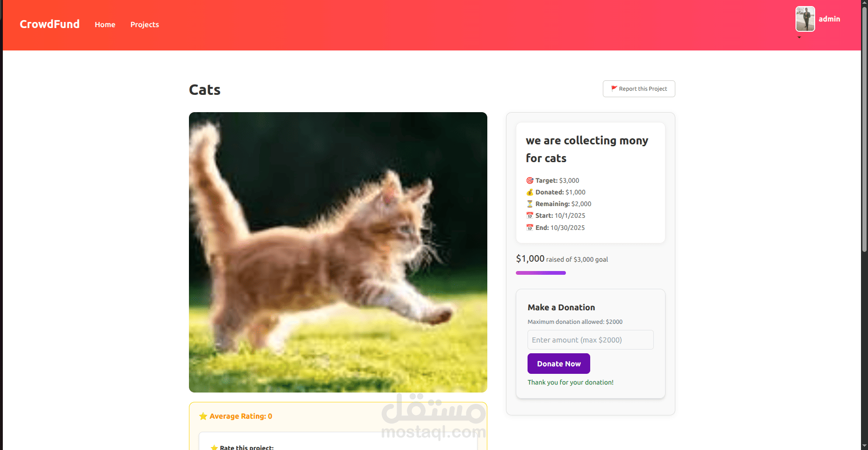Open the CrowdFund home logo
Image resolution: width=868 pixels, height=450 pixels.
[50, 24]
